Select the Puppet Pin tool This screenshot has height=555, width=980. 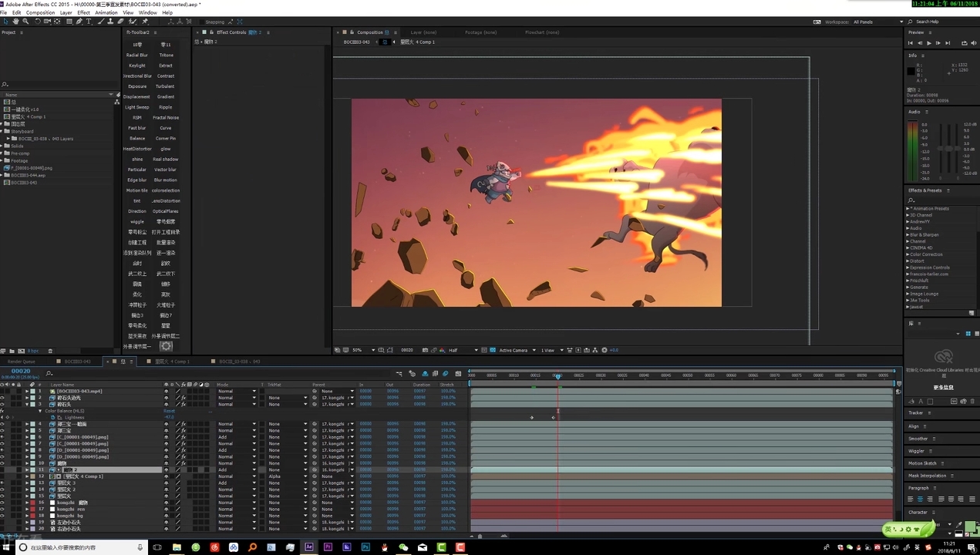pos(145,22)
